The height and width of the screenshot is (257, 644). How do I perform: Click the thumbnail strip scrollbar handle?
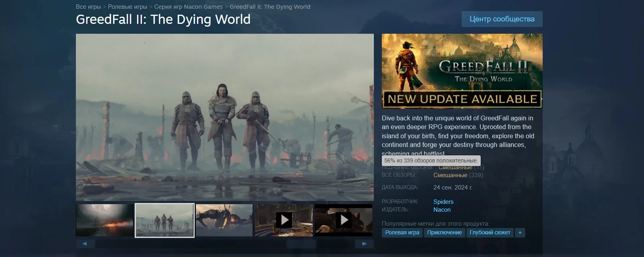[301, 244]
